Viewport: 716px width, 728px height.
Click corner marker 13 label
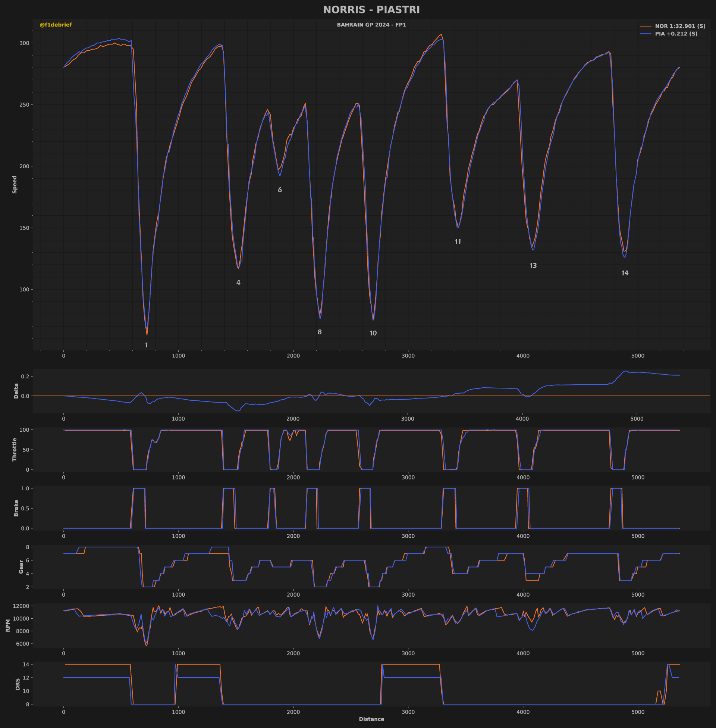[x=533, y=266]
